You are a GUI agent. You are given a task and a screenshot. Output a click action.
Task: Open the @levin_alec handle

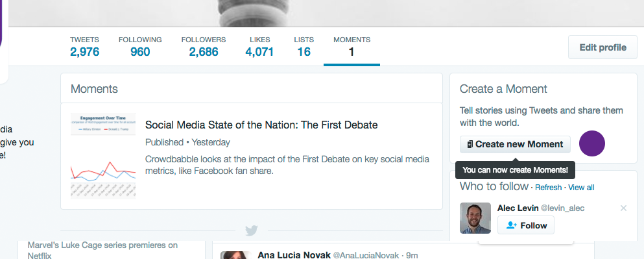pyautogui.click(x=562, y=208)
